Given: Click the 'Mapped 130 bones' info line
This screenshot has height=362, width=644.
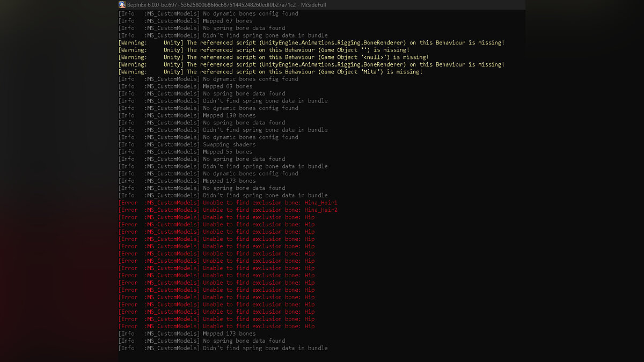Looking at the screenshot, I should tap(229, 115).
